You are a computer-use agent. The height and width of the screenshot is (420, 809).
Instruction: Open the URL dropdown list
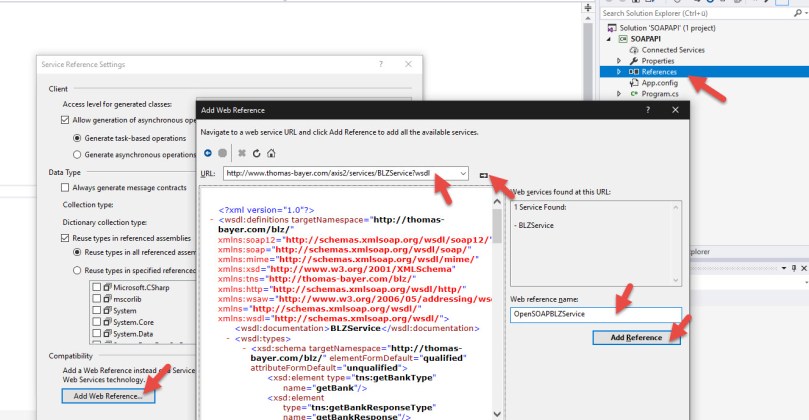(x=463, y=173)
